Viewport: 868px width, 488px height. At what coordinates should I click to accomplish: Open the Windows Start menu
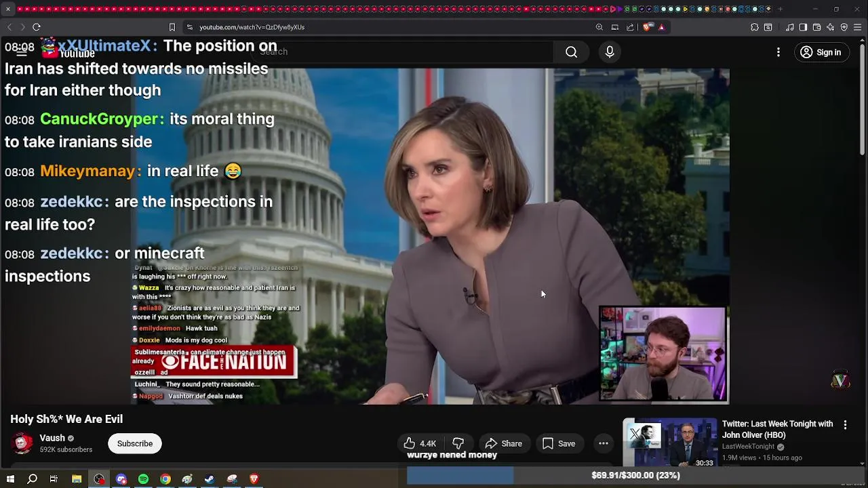click(x=10, y=479)
